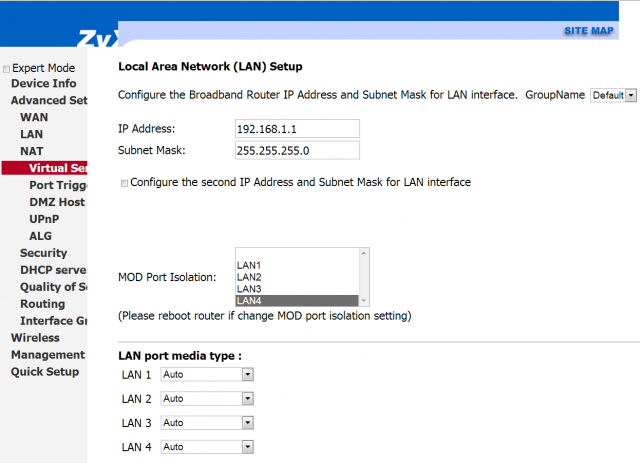Image resolution: width=640 pixels, height=463 pixels.
Task: Open Quality of Service in sidebar
Action: pos(53,287)
